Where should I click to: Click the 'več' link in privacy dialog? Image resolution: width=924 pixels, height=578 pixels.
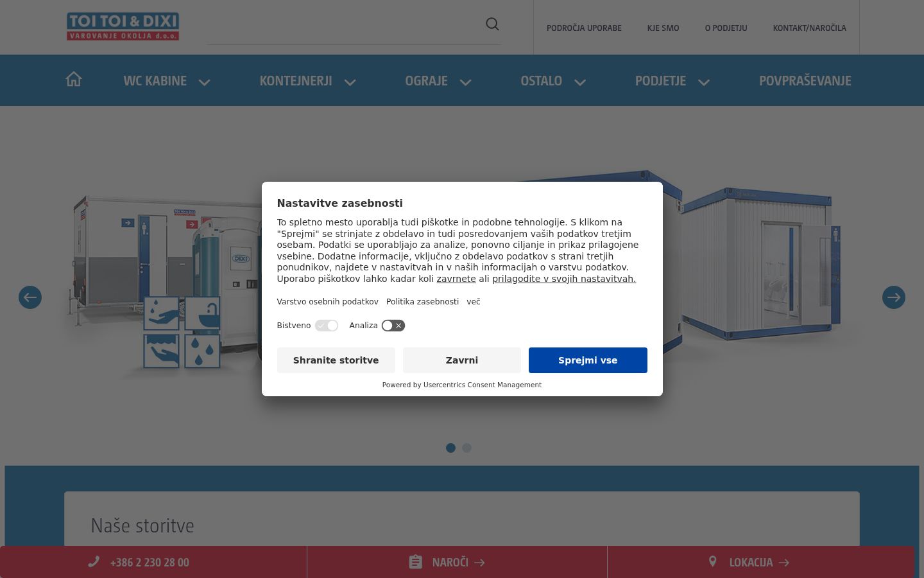click(x=474, y=302)
